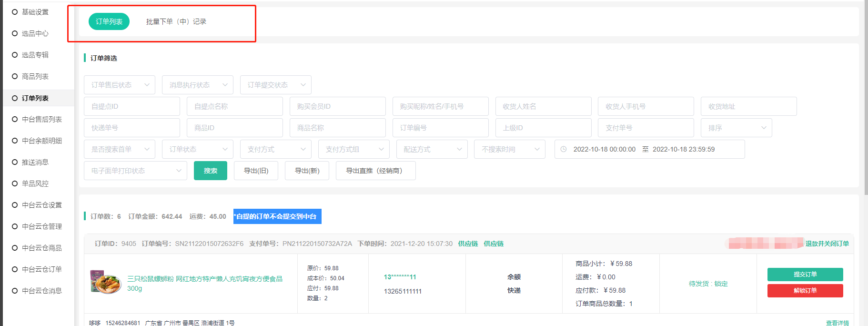Open the 支付方式 dropdown
This screenshot has height=326, width=868.
click(276, 149)
